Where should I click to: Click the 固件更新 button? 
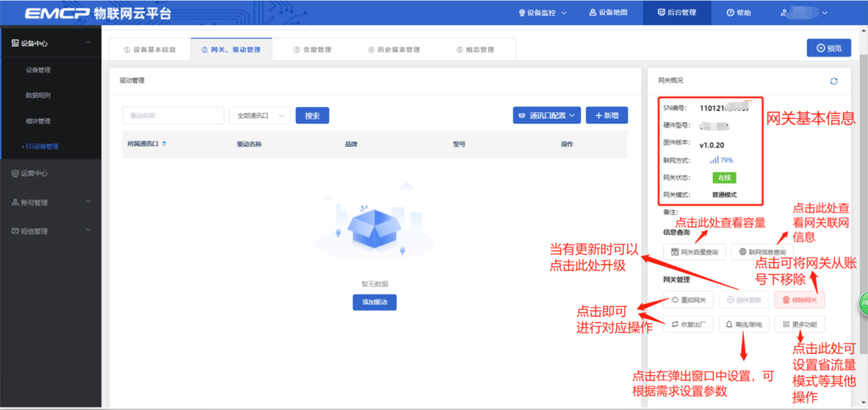click(x=744, y=300)
